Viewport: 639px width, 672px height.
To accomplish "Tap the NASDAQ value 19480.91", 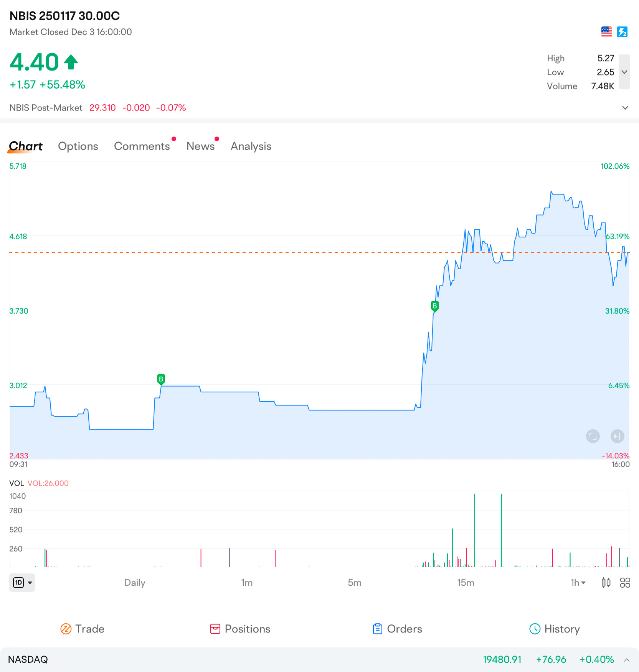I will [x=502, y=660].
